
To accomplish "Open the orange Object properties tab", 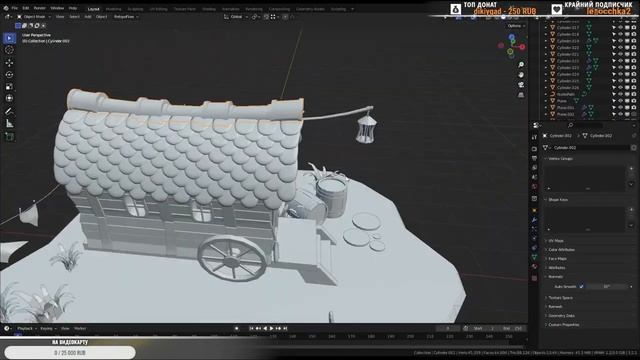I will (x=534, y=211).
